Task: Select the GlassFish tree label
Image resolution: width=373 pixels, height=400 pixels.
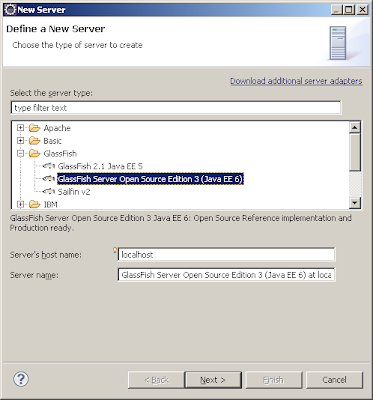Action: coord(60,153)
